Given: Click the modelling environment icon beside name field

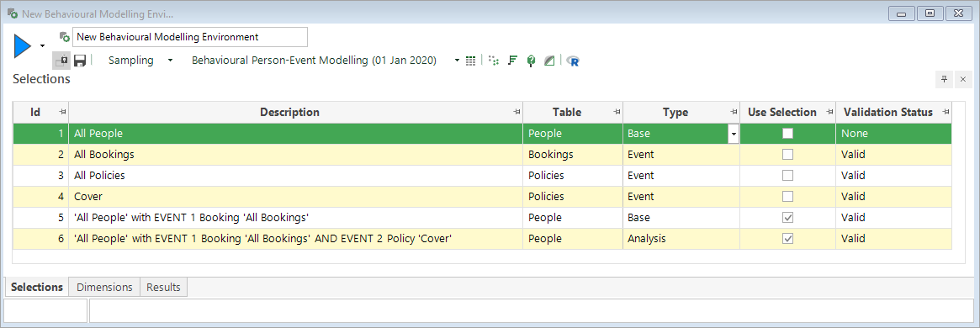Looking at the screenshot, I should click(64, 37).
